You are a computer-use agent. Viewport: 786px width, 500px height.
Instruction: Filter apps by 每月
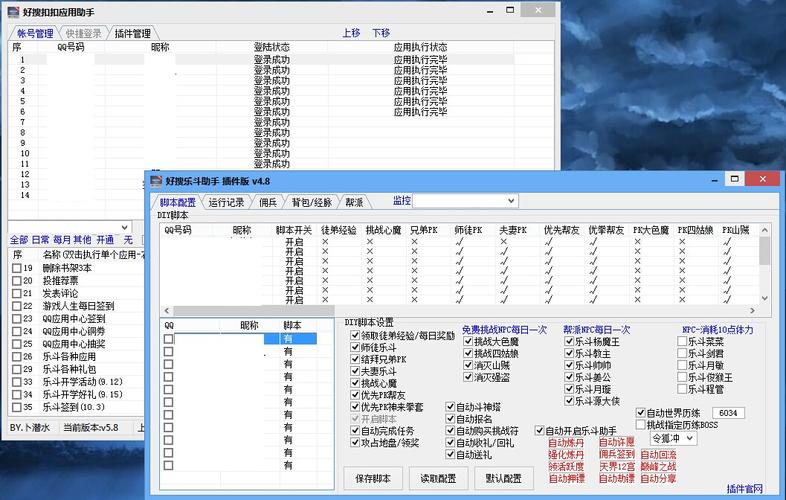(62, 240)
